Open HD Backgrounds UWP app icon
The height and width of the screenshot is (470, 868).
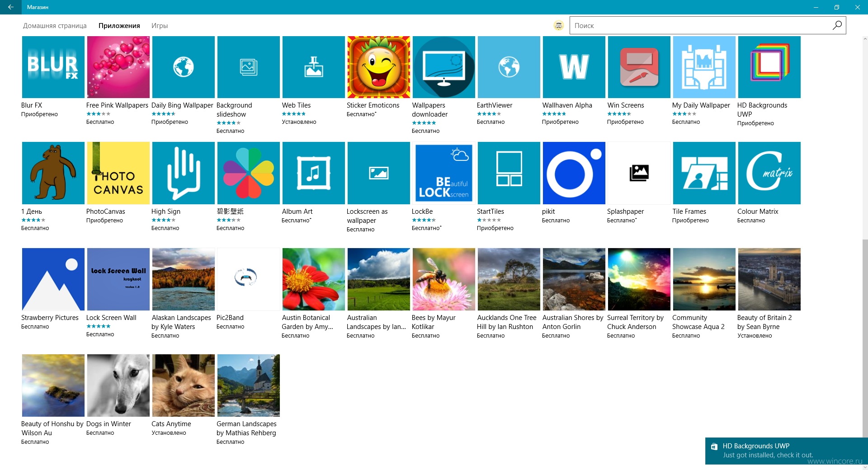tap(769, 67)
